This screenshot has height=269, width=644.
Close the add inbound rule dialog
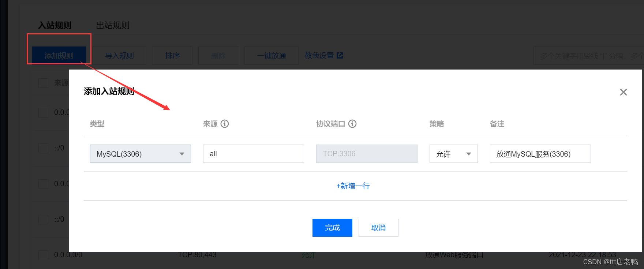pyautogui.click(x=624, y=92)
